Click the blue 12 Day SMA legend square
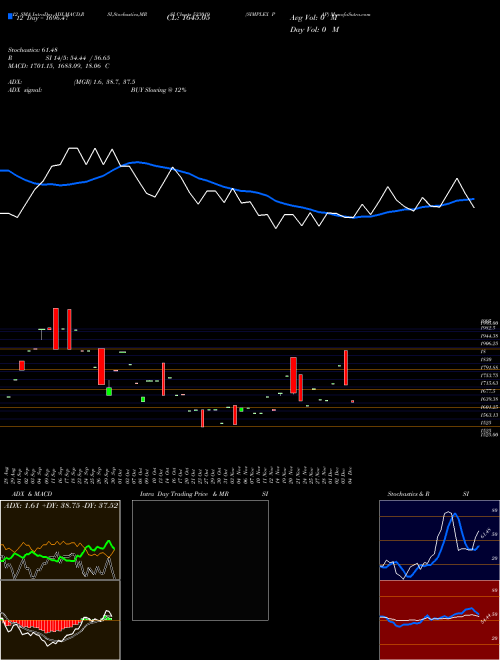This screenshot has width=500, height=660. tap(10, 16)
